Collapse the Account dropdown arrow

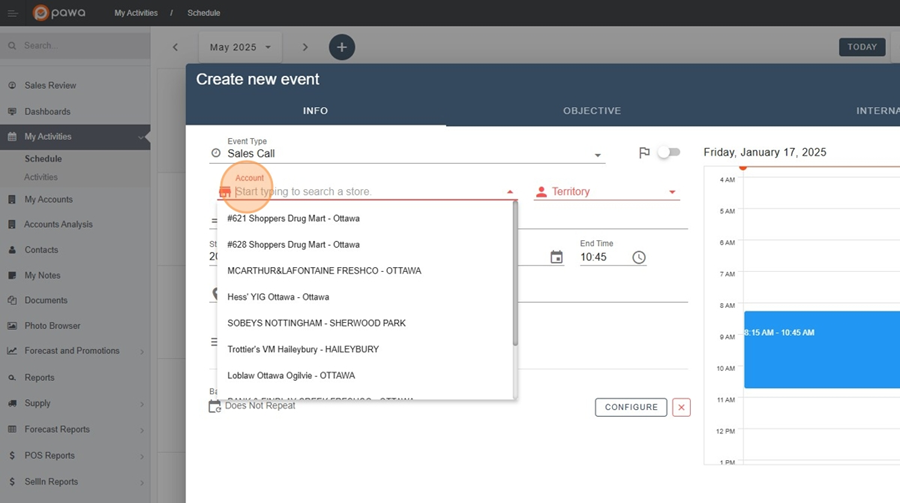(x=510, y=192)
